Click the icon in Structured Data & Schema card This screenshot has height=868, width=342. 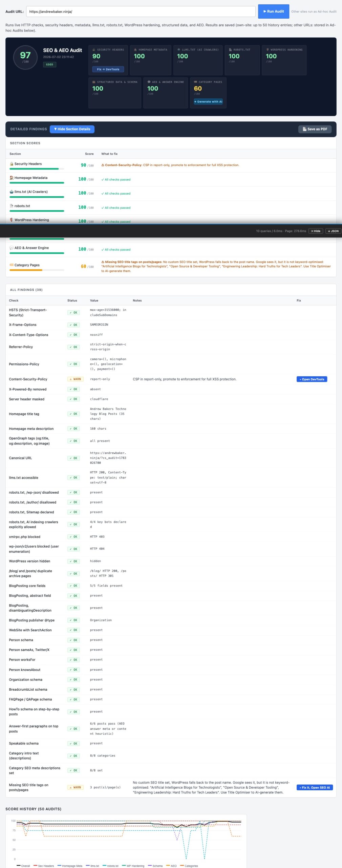coord(94,82)
